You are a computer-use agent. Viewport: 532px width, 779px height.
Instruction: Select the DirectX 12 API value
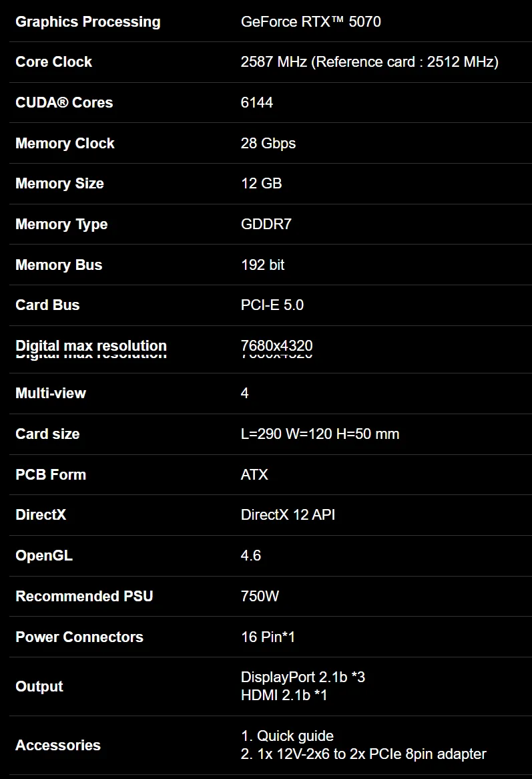288,514
